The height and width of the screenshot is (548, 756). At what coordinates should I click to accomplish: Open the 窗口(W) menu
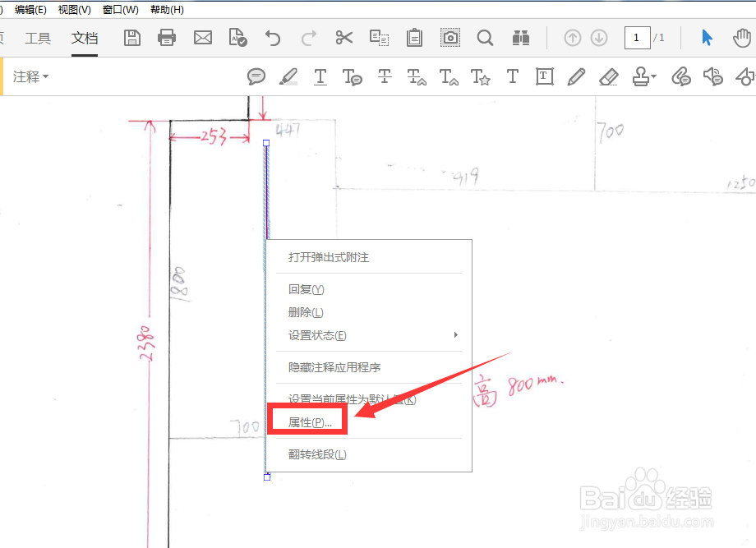121,10
